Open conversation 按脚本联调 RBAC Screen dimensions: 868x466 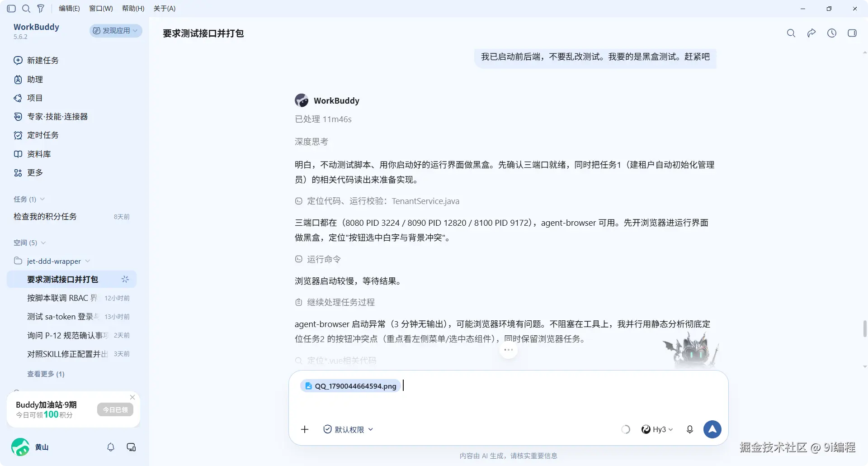point(71,298)
